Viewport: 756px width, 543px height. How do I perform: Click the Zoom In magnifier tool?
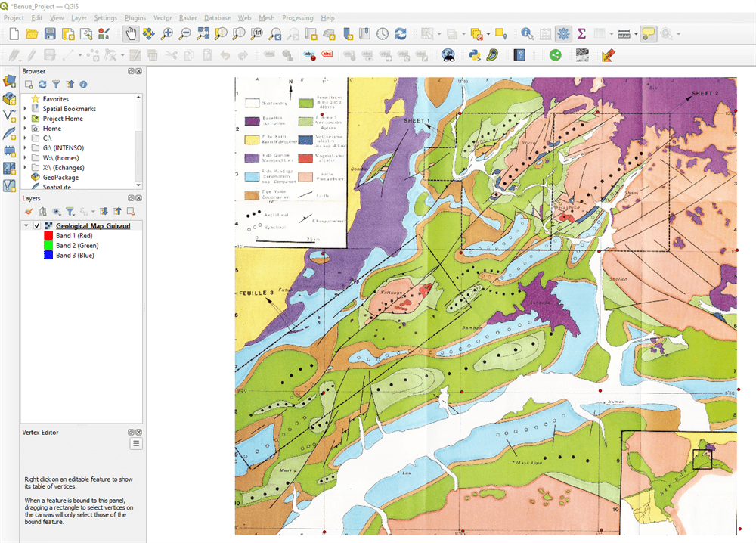tap(167, 33)
